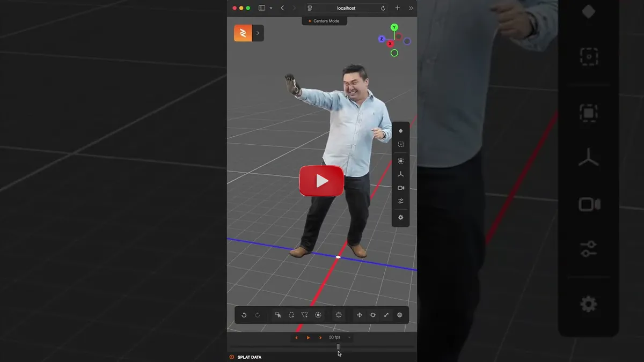Snap view to the red X axis
This screenshot has height=362, width=644.
[390, 44]
